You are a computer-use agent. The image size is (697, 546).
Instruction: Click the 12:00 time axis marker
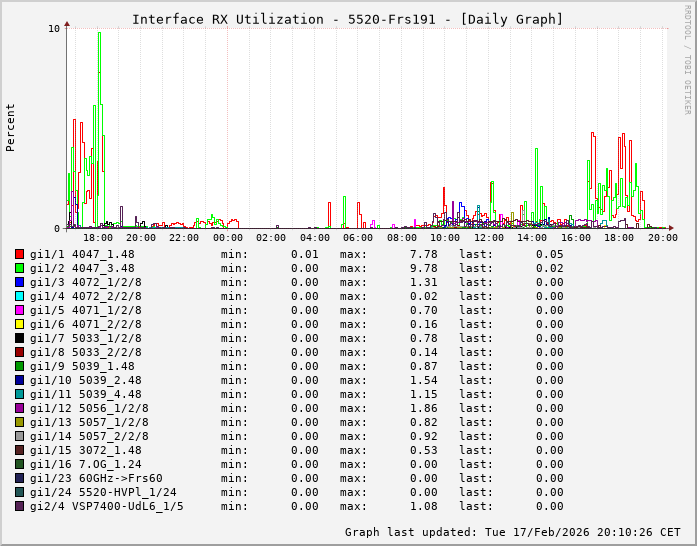(489, 238)
